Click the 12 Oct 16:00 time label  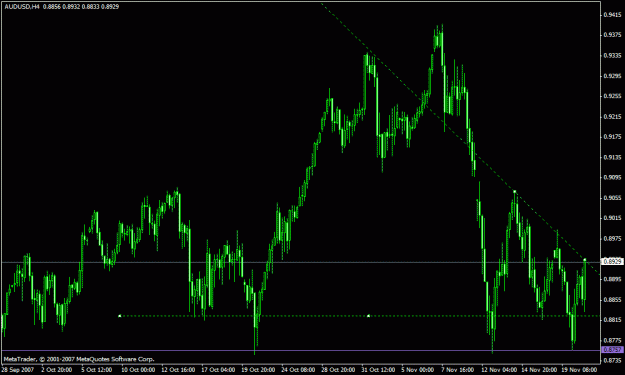(x=178, y=370)
